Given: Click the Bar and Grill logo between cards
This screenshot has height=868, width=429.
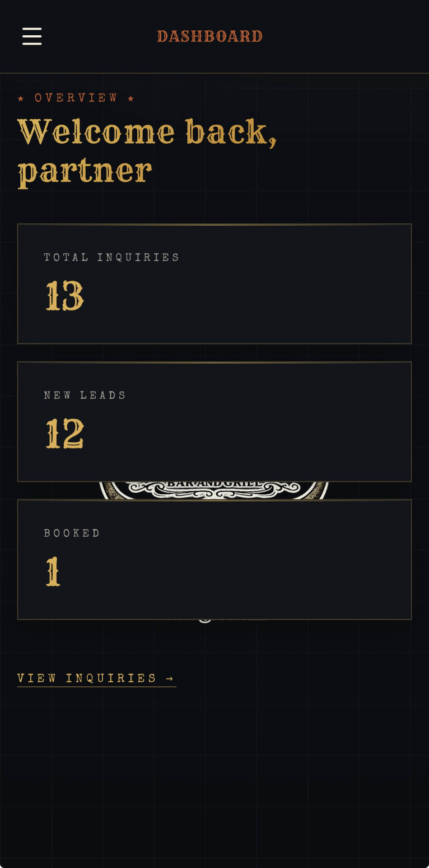Looking at the screenshot, I should pos(214,491).
